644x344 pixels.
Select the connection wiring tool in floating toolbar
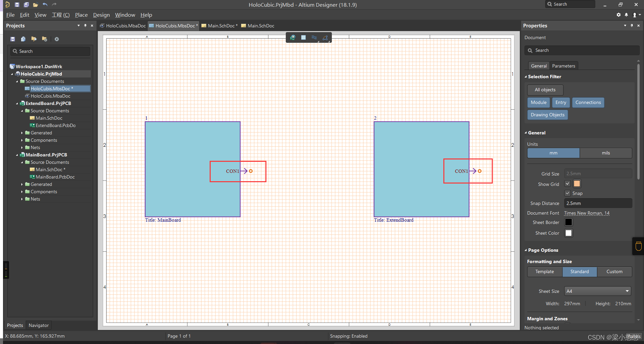pos(314,37)
